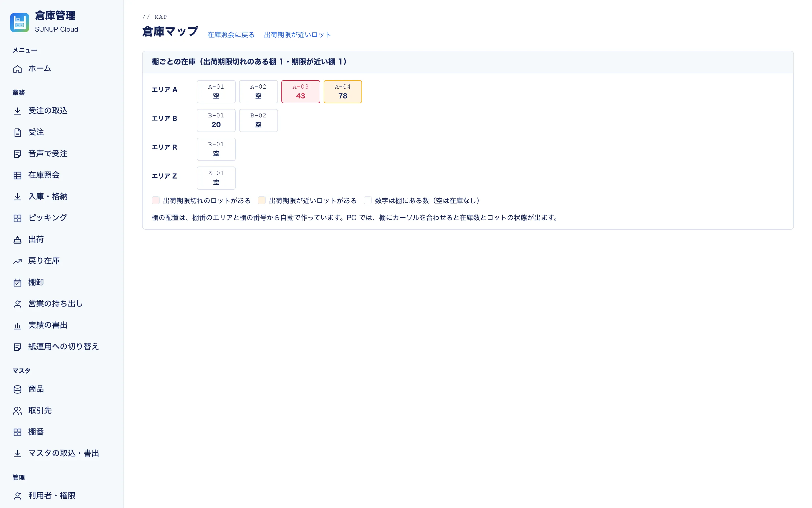Click the 出荷 shipping icon
Screen dimensions: 812x508
(17, 240)
